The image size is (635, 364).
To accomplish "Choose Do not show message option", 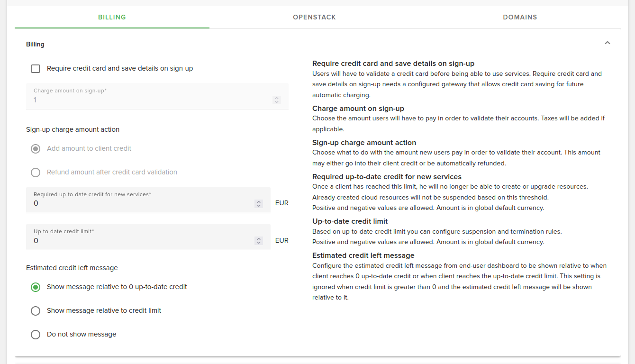I will coord(36,334).
